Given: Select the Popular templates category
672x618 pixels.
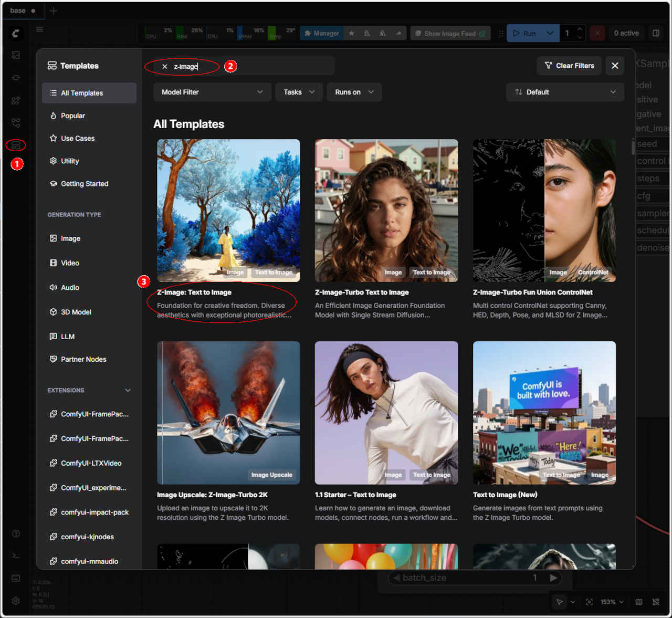Looking at the screenshot, I should pos(73,116).
